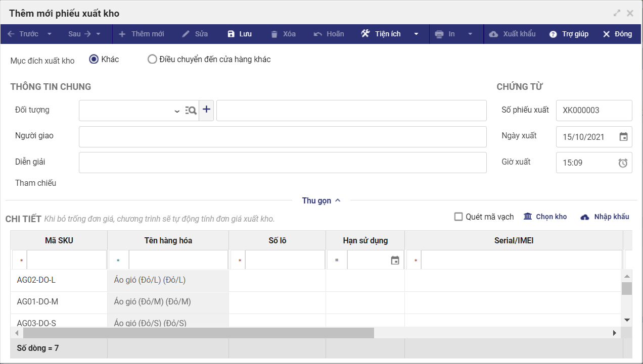Enable the Quét mã vạch checkbox
Viewport: 643px width, 364px height.
click(x=458, y=217)
